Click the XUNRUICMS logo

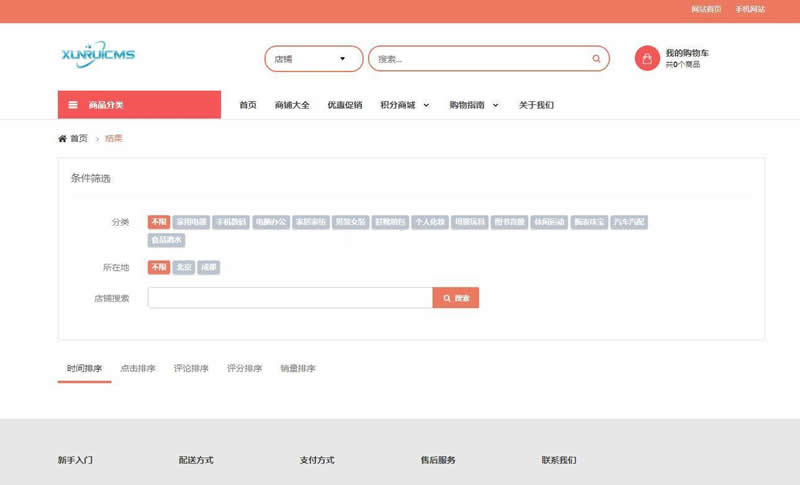pyautogui.click(x=98, y=55)
